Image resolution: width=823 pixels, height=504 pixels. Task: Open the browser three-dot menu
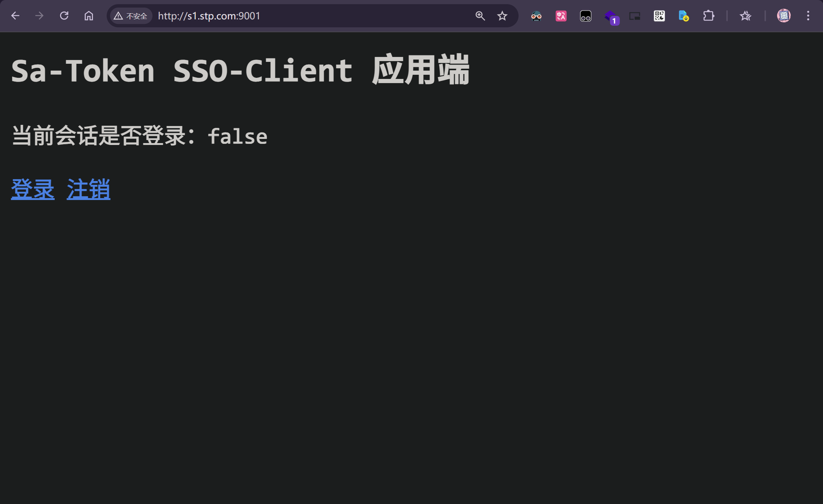[808, 16]
